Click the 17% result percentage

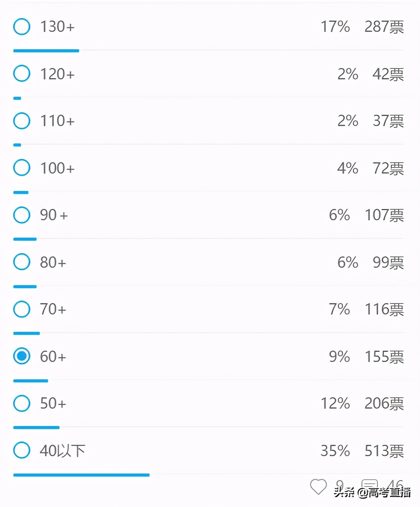point(335,27)
